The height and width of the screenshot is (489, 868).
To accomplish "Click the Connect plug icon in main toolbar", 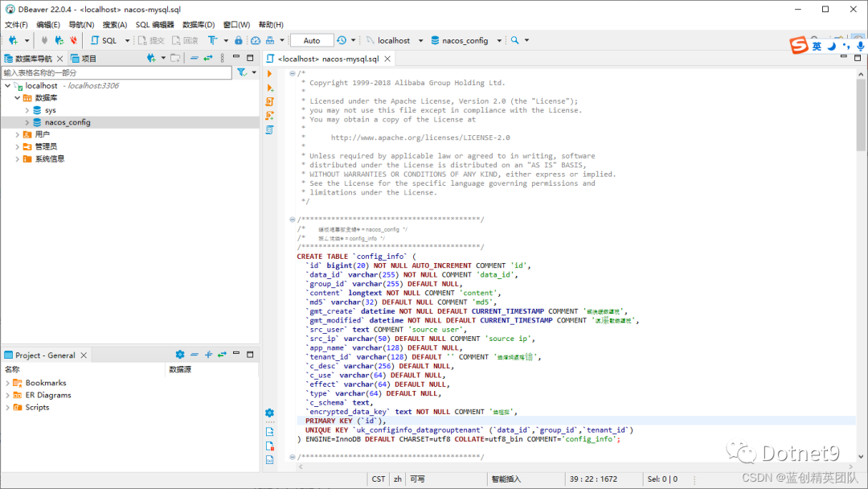I will 44,40.
